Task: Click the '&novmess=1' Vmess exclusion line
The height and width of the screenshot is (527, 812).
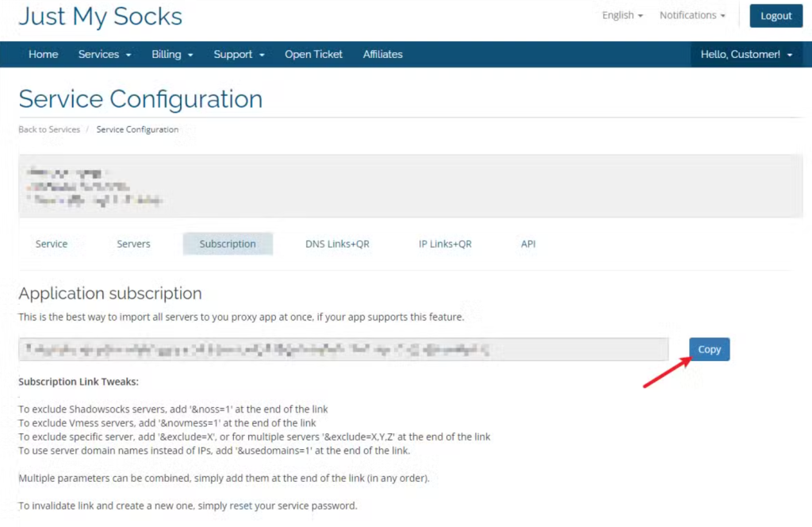Action: tap(167, 423)
